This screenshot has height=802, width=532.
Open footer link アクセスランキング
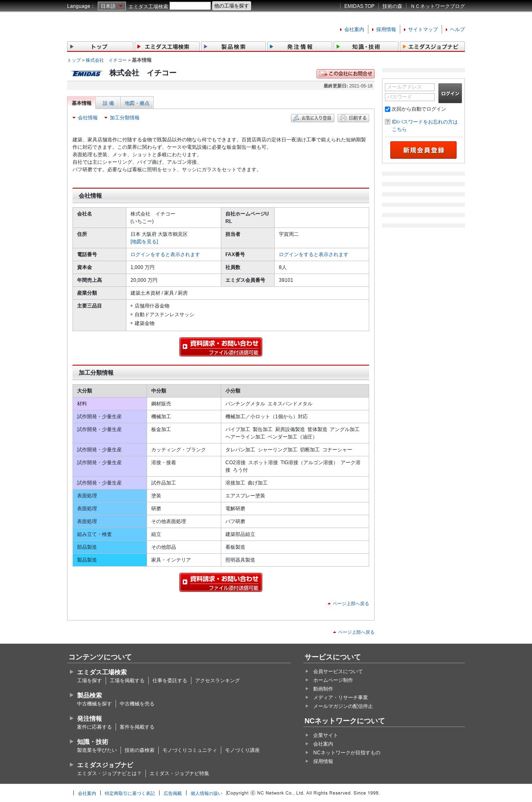[218, 681]
